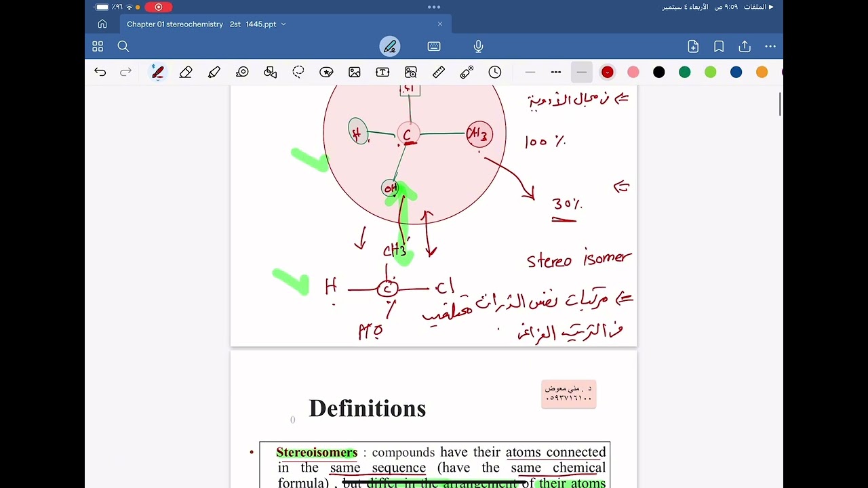
Task: Select the handwriting pen mode
Action: (x=390, y=46)
